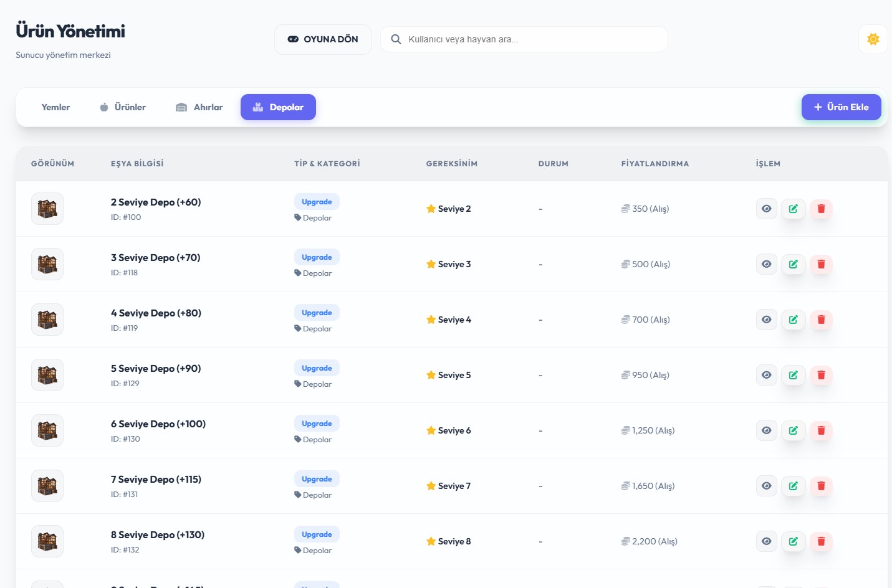The image size is (892, 588).
Task: Click the FİYATLANDIRMA column header
Action: 655,164
